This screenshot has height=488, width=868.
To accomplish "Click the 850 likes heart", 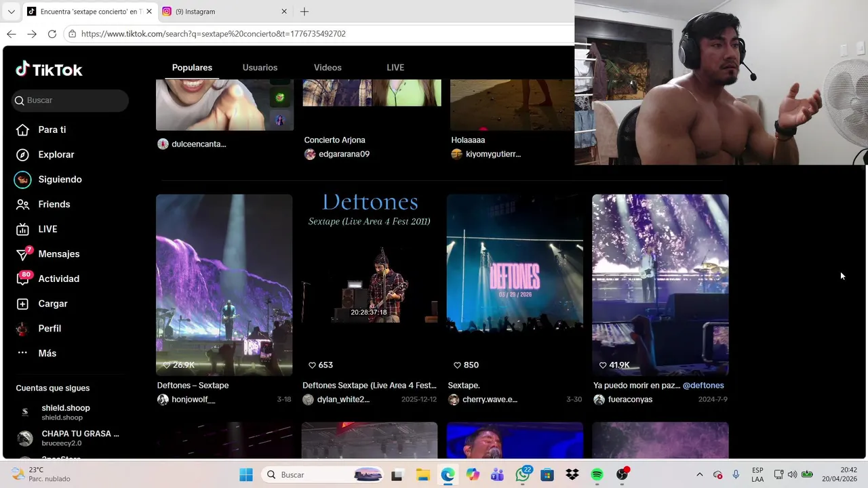I will click(x=457, y=365).
